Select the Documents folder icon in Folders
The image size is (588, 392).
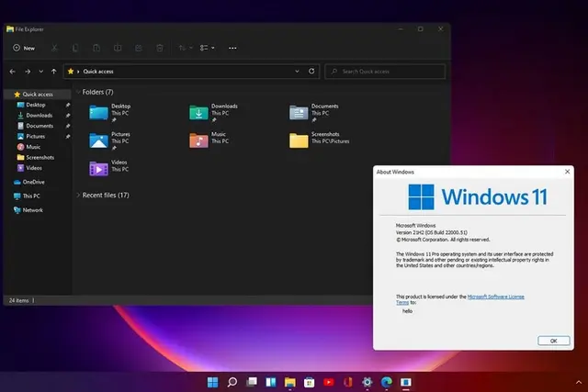tap(299, 113)
